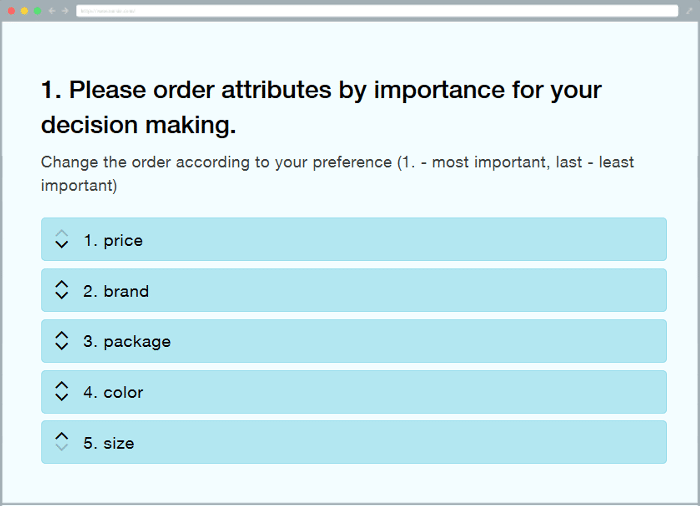
Task: Select the '2. brand' ranking item
Action: coord(354,290)
